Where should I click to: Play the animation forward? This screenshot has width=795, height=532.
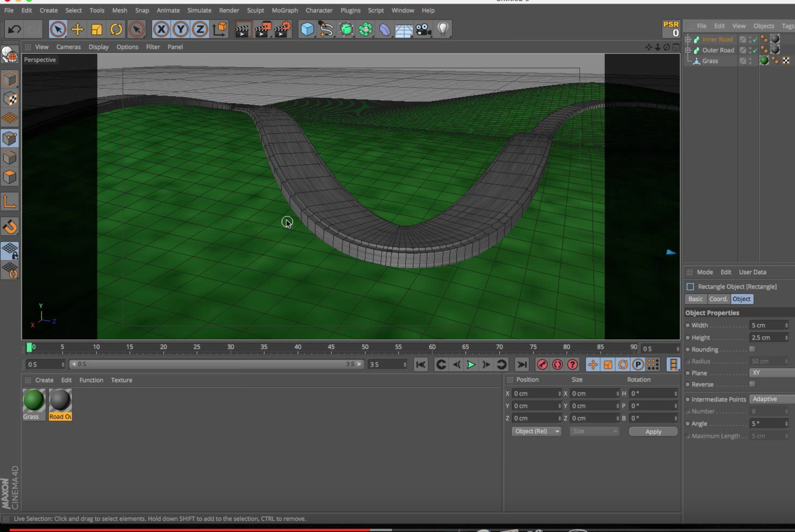click(x=470, y=365)
